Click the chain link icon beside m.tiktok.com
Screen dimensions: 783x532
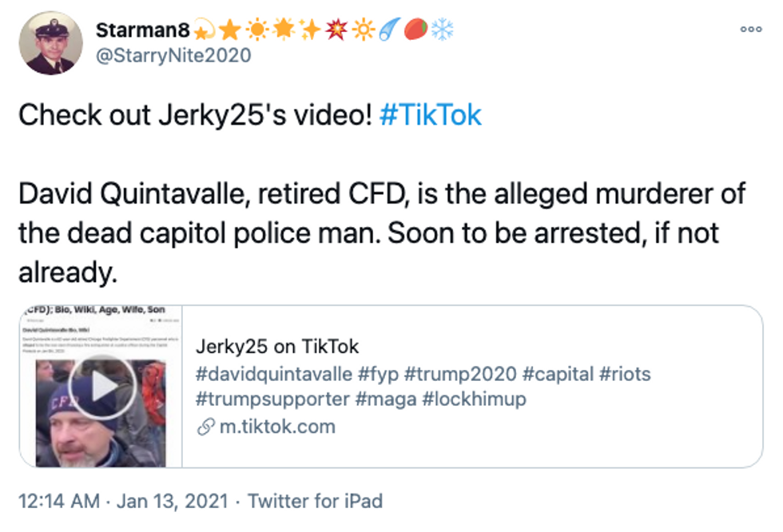click(x=205, y=427)
